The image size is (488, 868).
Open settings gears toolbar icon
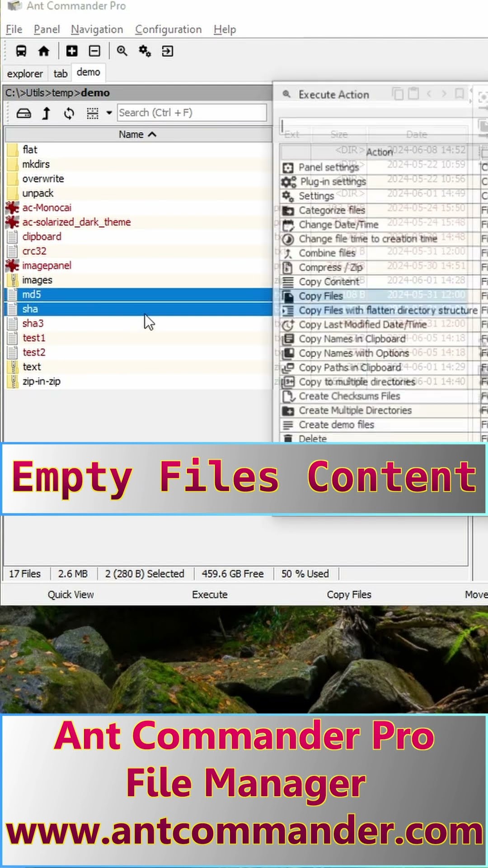point(145,51)
